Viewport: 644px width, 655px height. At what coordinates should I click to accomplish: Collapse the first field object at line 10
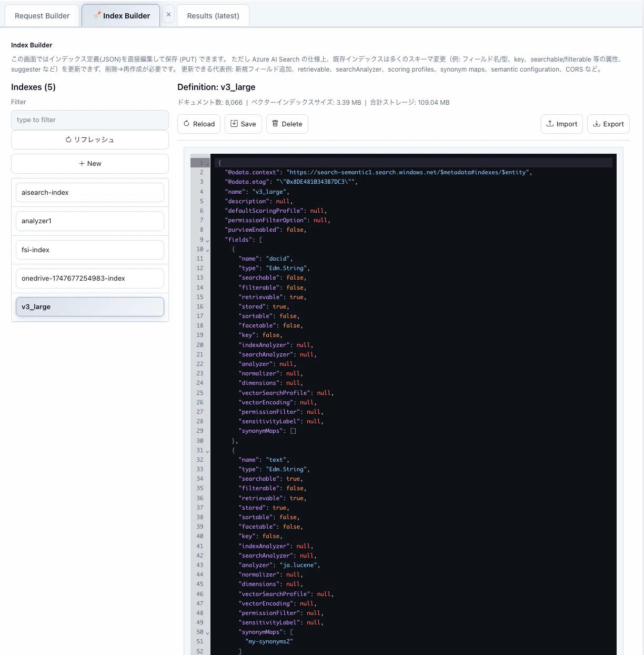[x=207, y=250]
